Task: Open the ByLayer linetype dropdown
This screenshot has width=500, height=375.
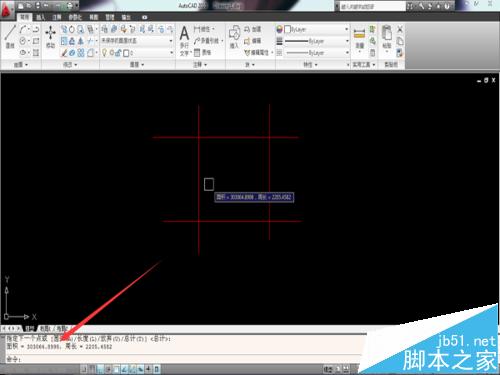Action: [316, 53]
